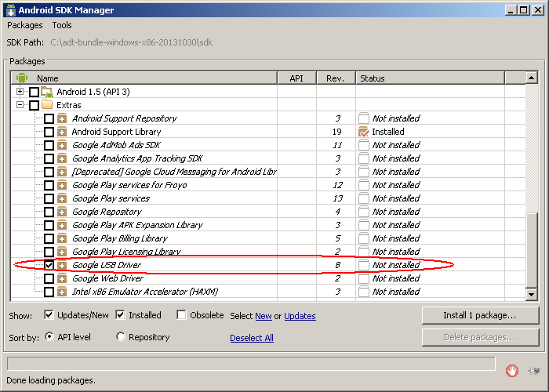Viewport: 549px width, 392px height.
Task: Click the package icon for Google Web Driver
Action: [x=62, y=278]
